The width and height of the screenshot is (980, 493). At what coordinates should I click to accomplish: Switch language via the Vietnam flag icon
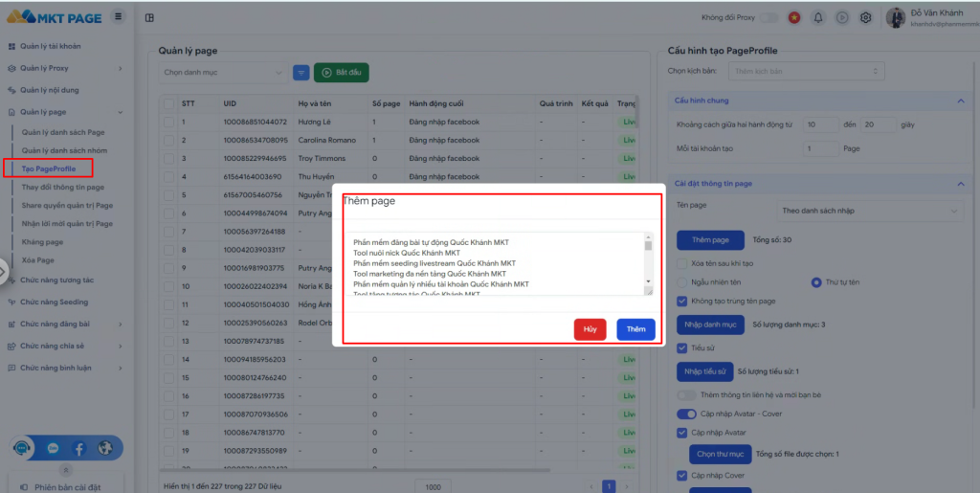[793, 17]
